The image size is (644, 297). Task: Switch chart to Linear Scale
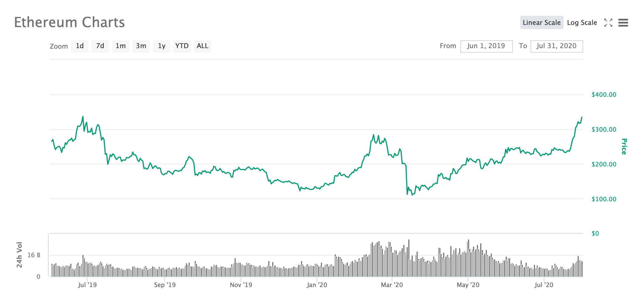[541, 23]
